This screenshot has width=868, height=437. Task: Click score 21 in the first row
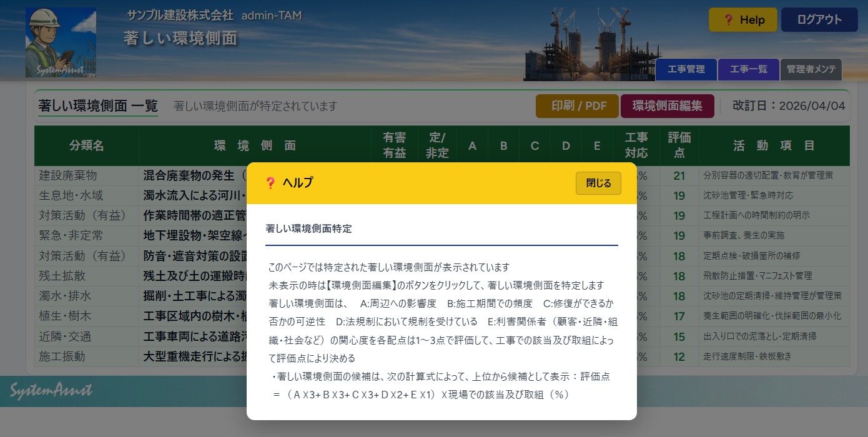coord(679,176)
